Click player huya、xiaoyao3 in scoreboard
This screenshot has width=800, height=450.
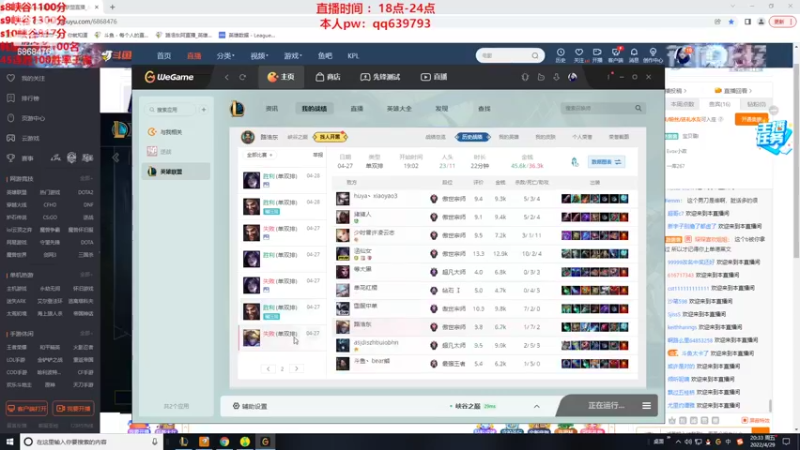tap(376, 196)
